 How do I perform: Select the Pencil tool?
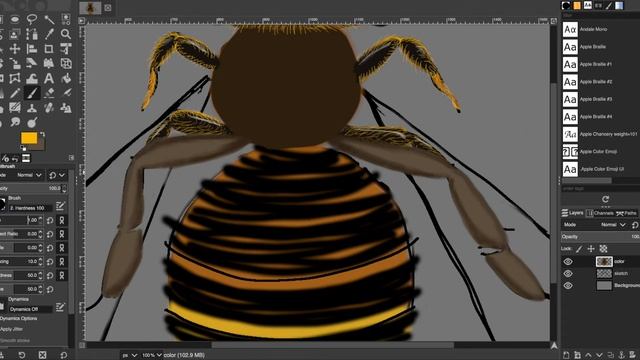coord(15,93)
